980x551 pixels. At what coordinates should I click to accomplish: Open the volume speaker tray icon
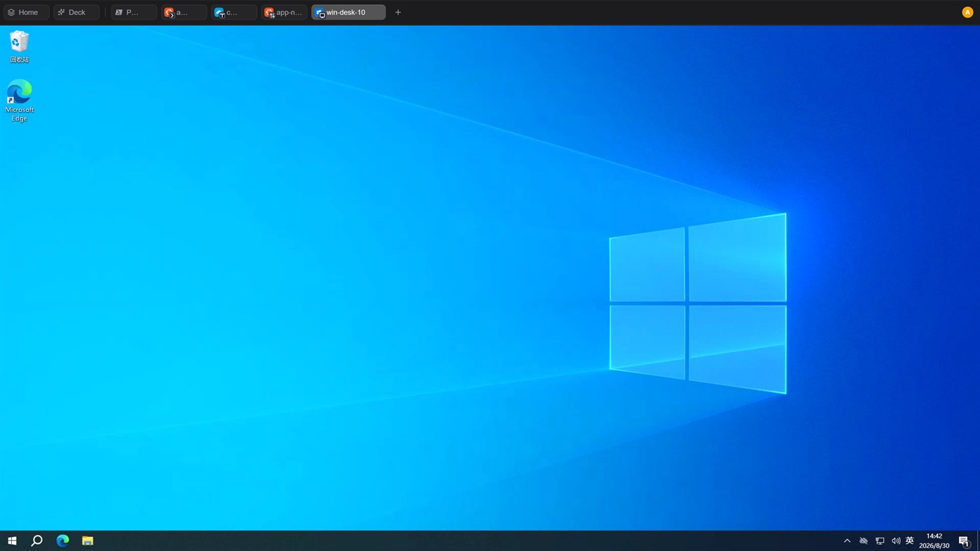coord(896,540)
